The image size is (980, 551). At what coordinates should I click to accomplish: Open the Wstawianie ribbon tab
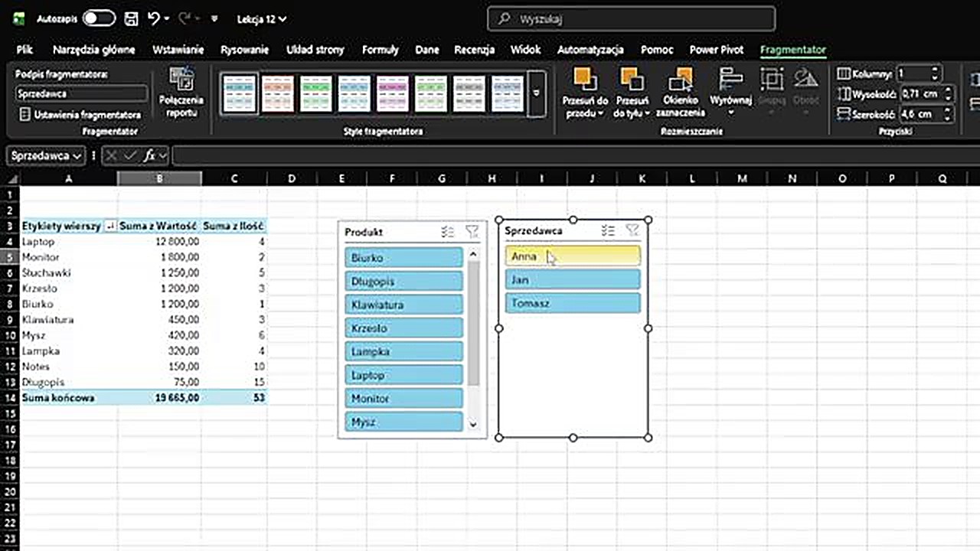(178, 50)
